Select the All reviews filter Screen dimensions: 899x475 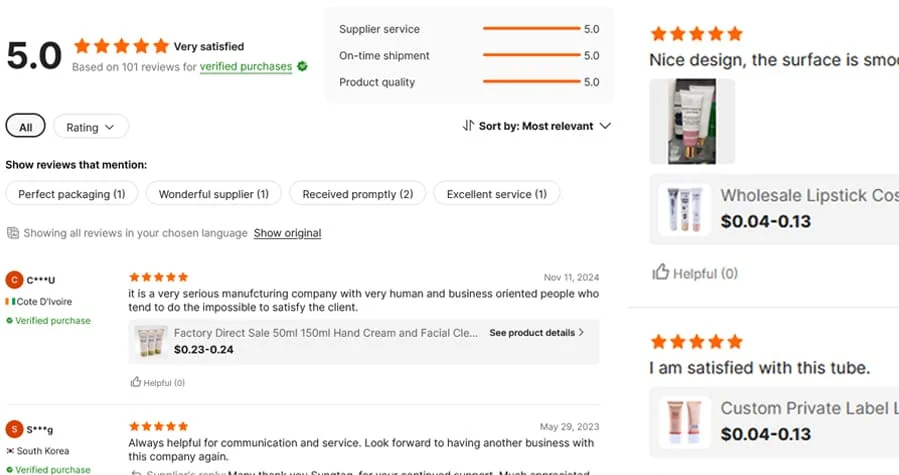point(25,127)
